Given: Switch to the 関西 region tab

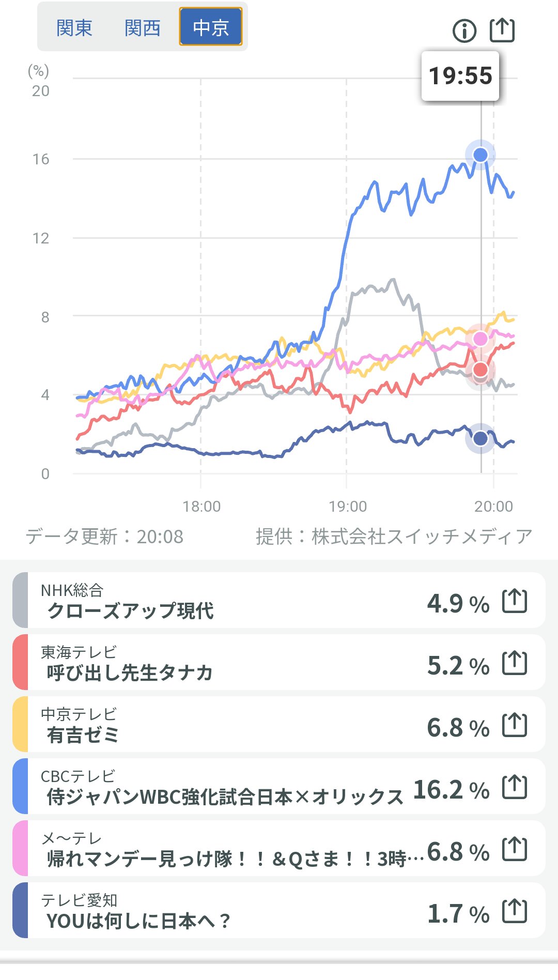Looking at the screenshot, I should 142,27.
